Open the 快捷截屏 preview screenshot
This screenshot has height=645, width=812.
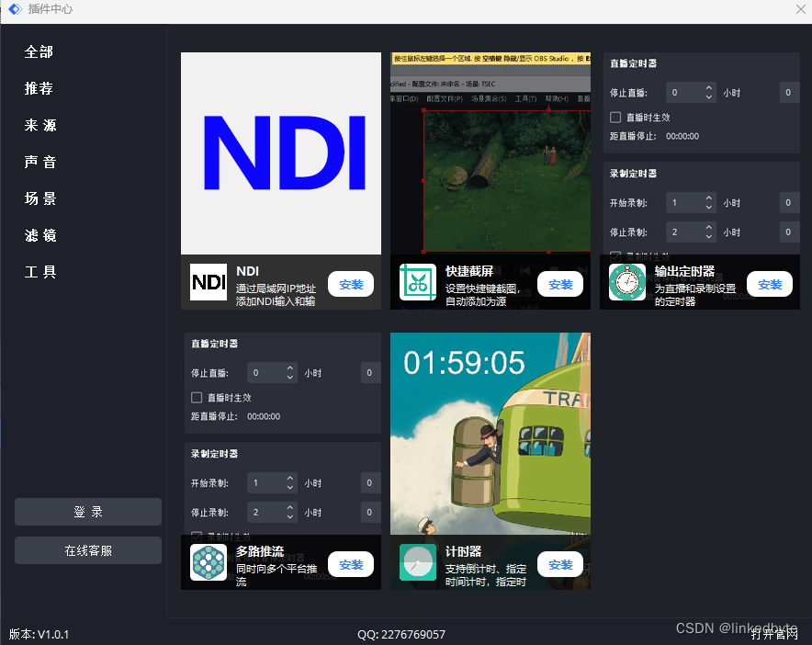pyautogui.click(x=491, y=153)
